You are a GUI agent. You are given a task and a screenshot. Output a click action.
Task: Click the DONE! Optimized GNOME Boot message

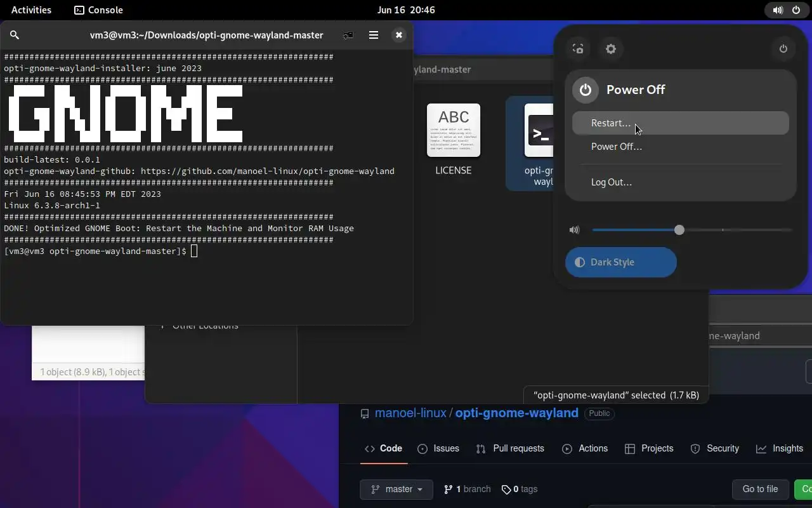[179, 229]
